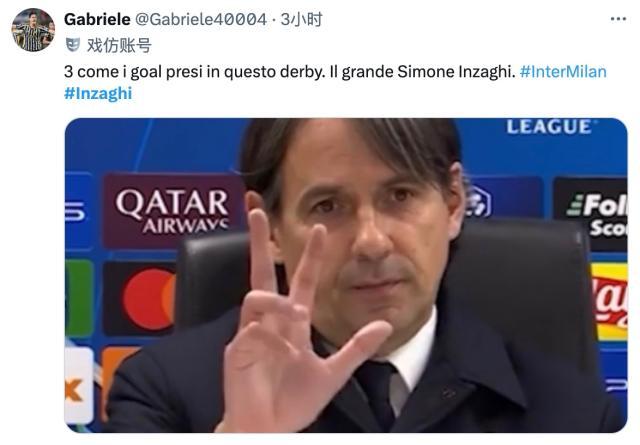Click the Lay's logo at photo edge
This screenshot has height=445, width=640.
pyautogui.click(x=609, y=303)
